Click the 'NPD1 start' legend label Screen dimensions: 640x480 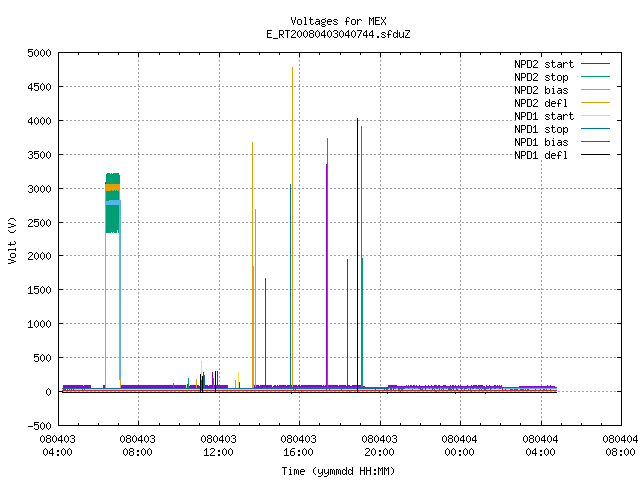click(x=544, y=116)
